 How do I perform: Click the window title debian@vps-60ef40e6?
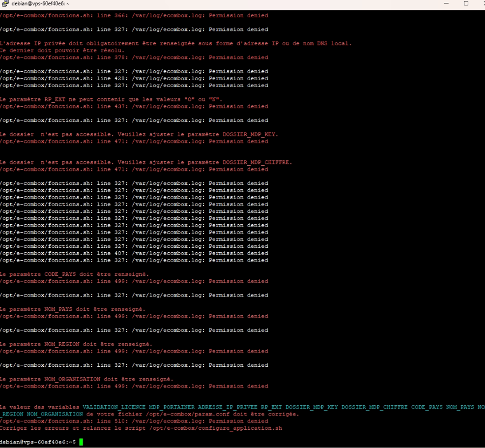40,4
